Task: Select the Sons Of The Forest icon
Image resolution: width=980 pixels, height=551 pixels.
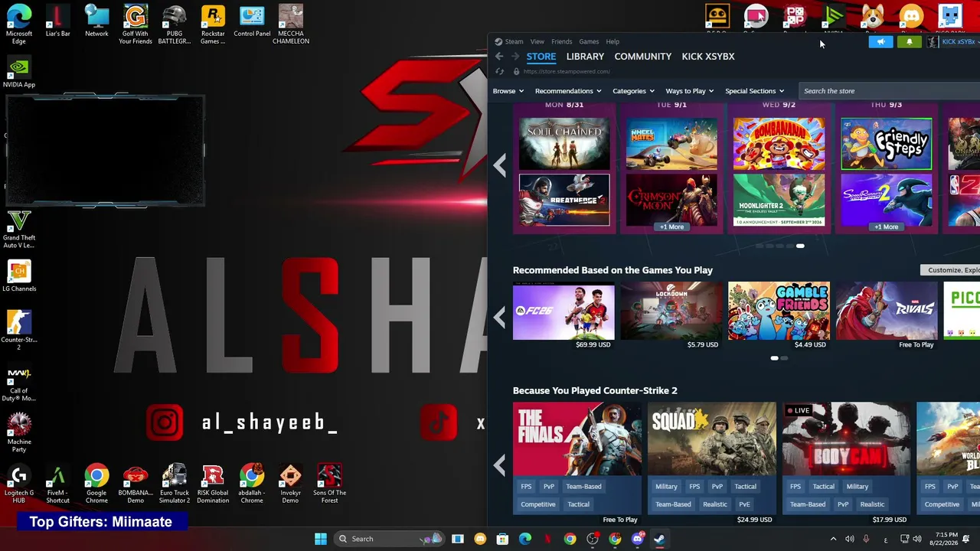Action: 329,484
